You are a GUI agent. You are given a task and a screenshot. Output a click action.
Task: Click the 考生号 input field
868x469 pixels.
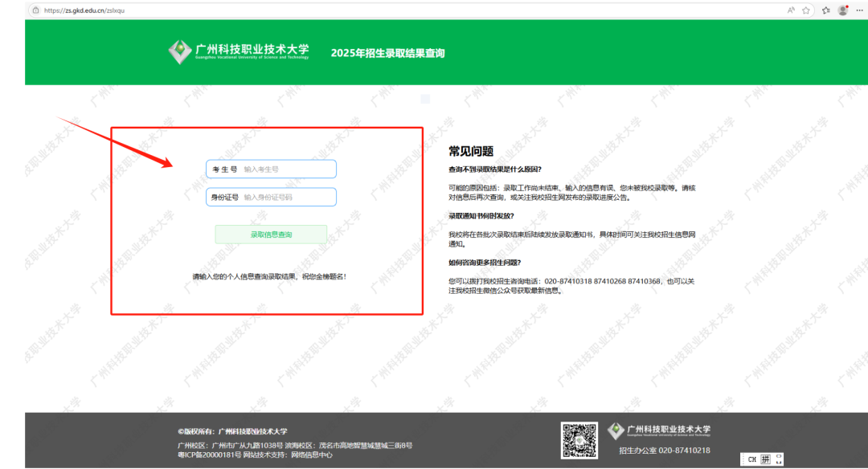[x=272, y=169]
